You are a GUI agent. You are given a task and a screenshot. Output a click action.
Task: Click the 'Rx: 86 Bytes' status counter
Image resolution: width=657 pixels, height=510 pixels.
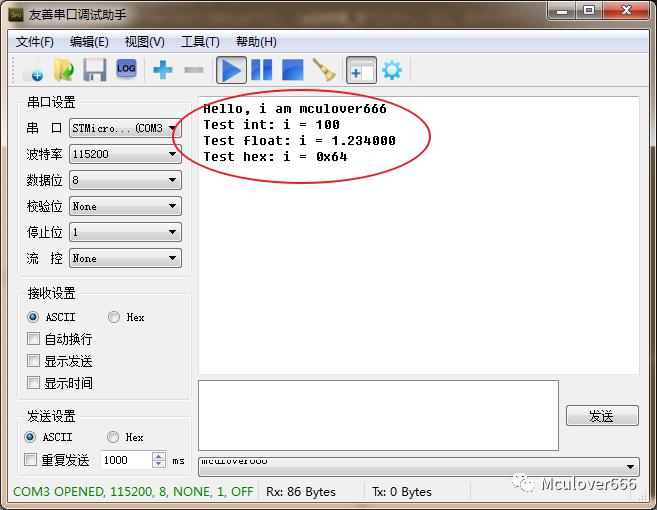(x=301, y=492)
